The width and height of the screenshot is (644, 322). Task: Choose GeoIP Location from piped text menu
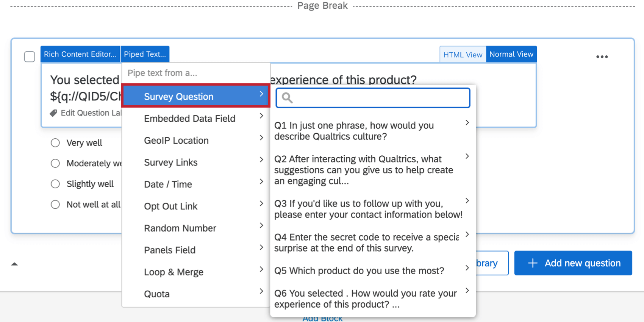(176, 141)
